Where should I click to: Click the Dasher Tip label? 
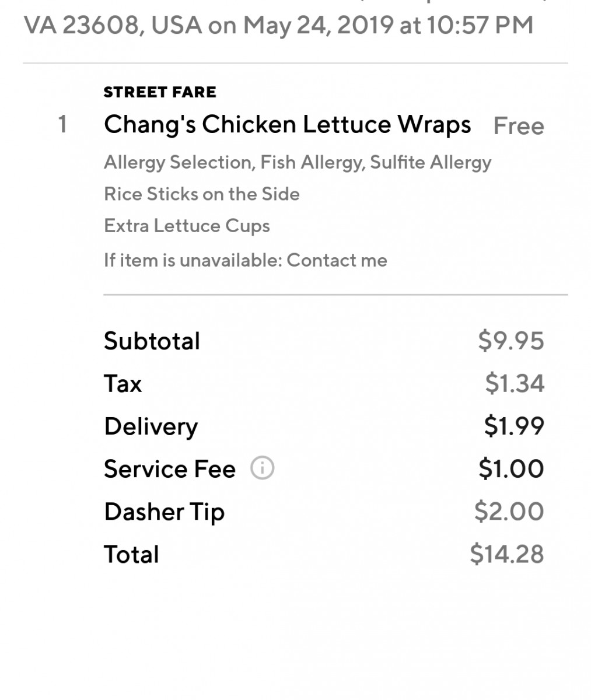[164, 512]
